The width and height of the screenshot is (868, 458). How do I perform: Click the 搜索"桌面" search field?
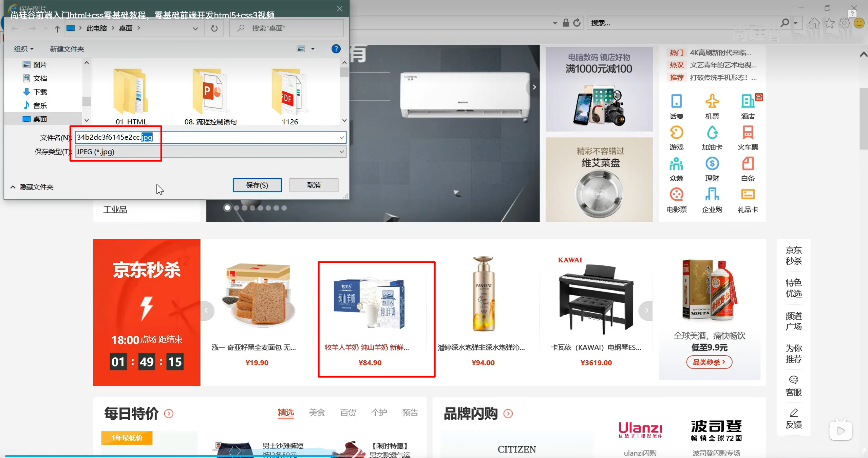pos(287,28)
